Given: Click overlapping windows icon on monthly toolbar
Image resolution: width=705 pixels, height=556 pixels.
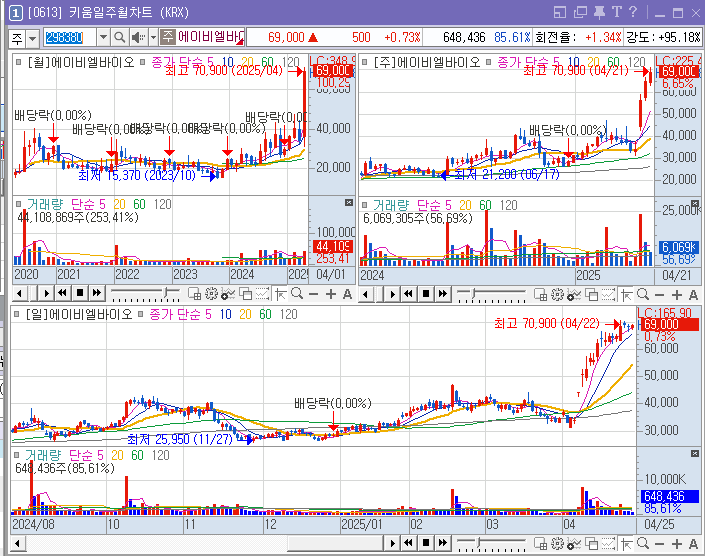Looking at the screenshot, I should tap(245, 294).
